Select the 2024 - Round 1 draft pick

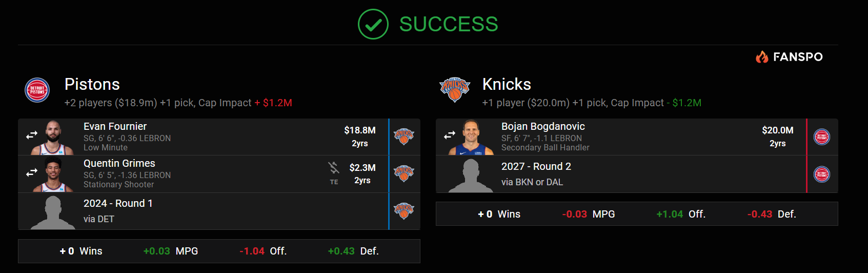click(118, 203)
